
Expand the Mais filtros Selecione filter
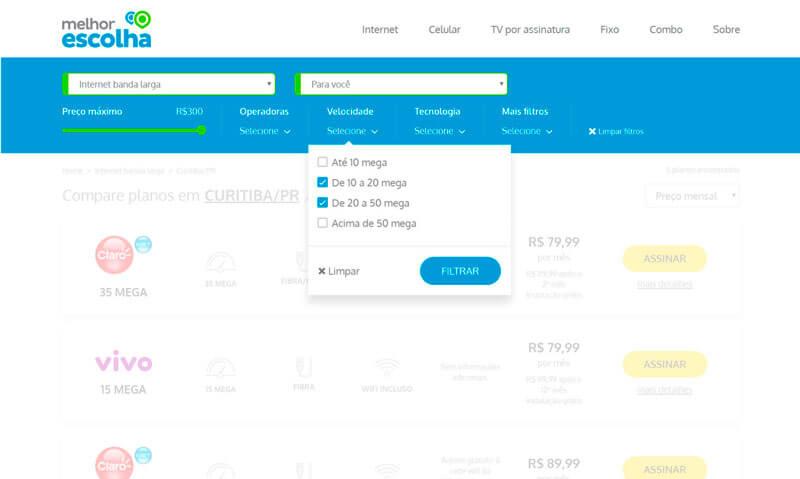coord(527,131)
